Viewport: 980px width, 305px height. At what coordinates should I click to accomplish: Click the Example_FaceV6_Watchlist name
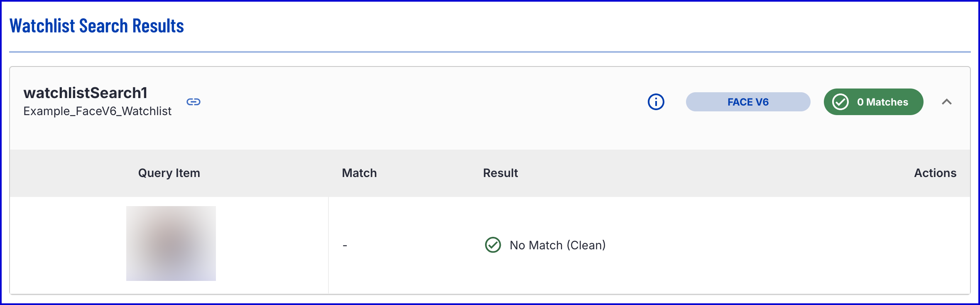coord(97,111)
